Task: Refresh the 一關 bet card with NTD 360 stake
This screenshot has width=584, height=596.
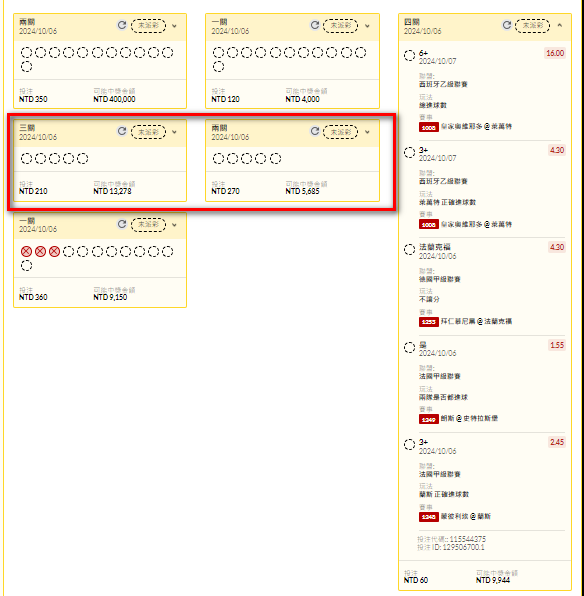Action: coord(122,224)
